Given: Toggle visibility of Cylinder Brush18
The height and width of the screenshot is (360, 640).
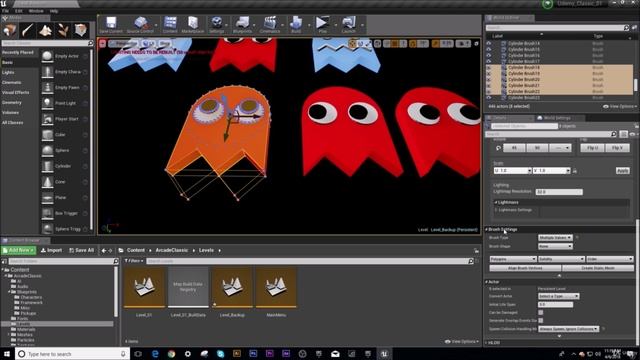Looking at the screenshot, I should (x=489, y=67).
